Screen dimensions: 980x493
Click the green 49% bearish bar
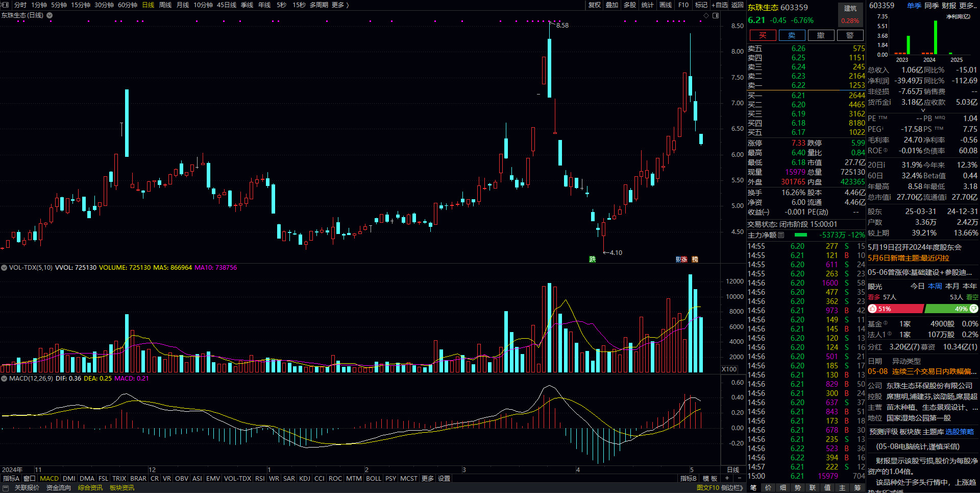[x=951, y=309]
